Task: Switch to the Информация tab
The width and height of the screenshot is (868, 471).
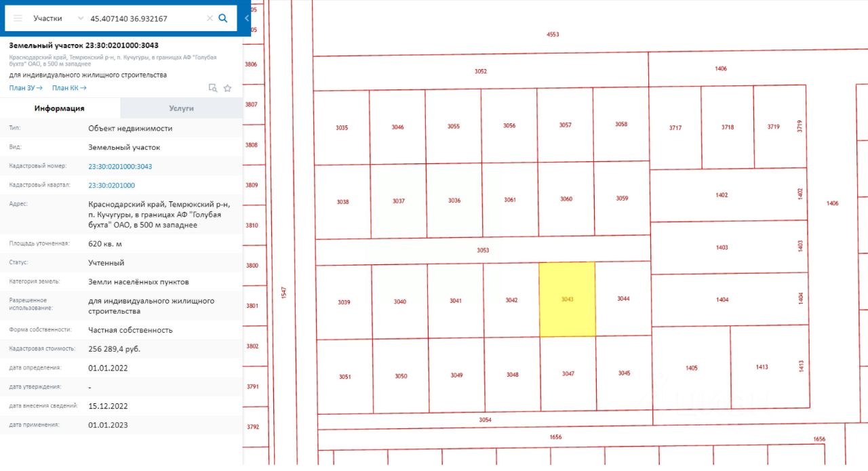Action: click(60, 108)
